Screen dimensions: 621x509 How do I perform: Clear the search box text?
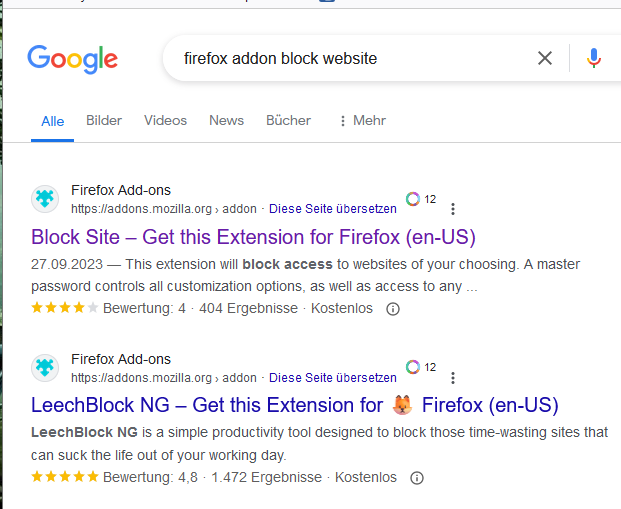(545, 59)
